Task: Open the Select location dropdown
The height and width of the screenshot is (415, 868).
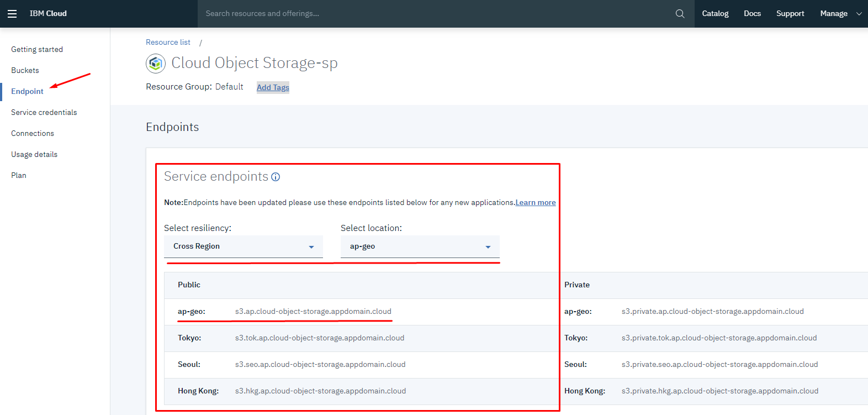Action: [420, 246]
